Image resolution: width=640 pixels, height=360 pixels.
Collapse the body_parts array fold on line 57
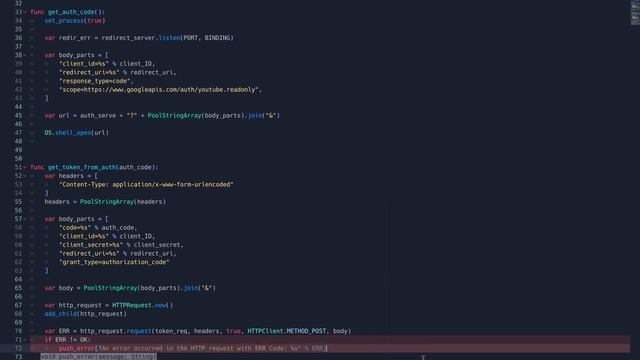pyautogui.click(x=25, y=219)
